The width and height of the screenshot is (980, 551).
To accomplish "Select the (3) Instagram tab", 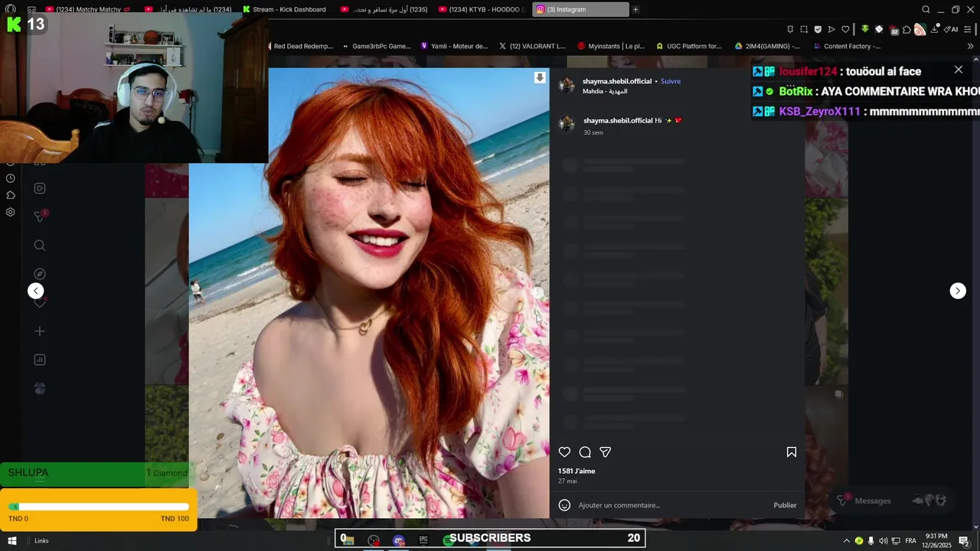I will 580,9.
